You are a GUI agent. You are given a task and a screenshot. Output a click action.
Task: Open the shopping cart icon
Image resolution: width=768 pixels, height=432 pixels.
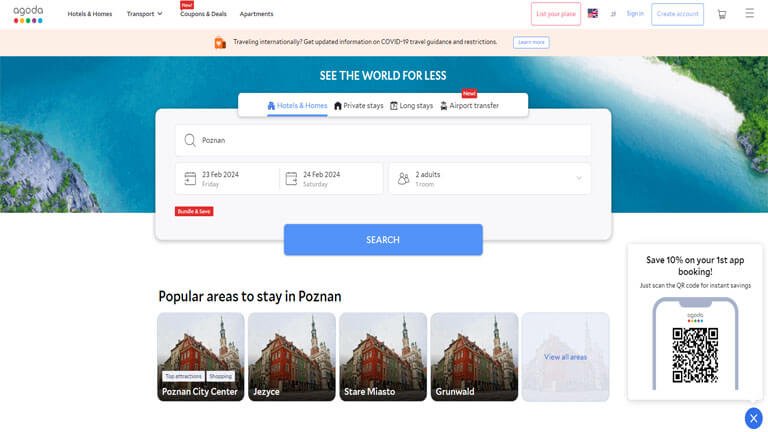[721, 14]
